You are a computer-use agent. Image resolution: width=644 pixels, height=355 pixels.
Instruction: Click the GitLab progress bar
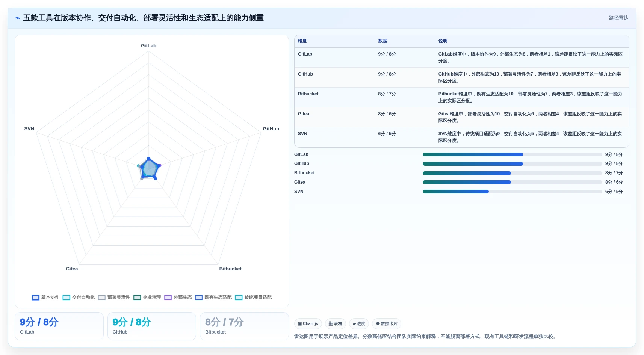512,154
